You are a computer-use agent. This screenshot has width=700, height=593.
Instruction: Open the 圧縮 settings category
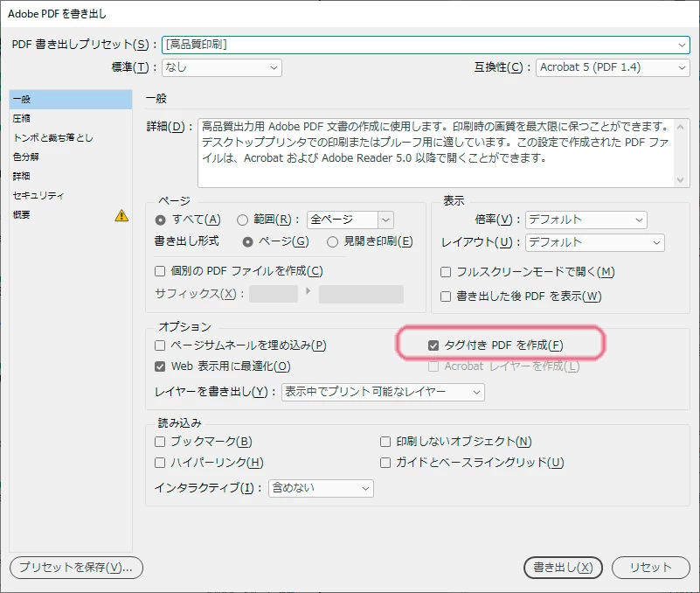click(71, 118)
